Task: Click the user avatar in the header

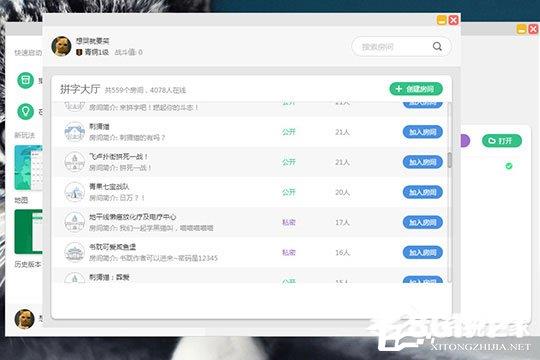Action: pos(61,46)
